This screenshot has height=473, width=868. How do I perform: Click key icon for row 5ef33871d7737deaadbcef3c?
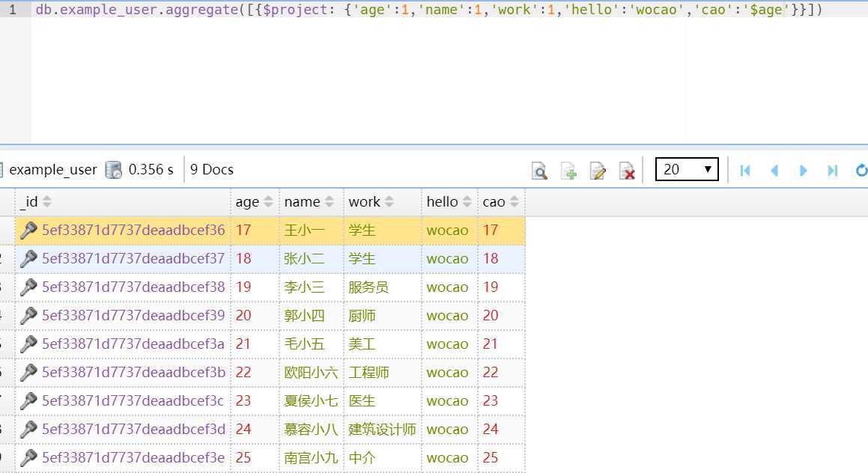pyautogui.click(x=28, y=400)
